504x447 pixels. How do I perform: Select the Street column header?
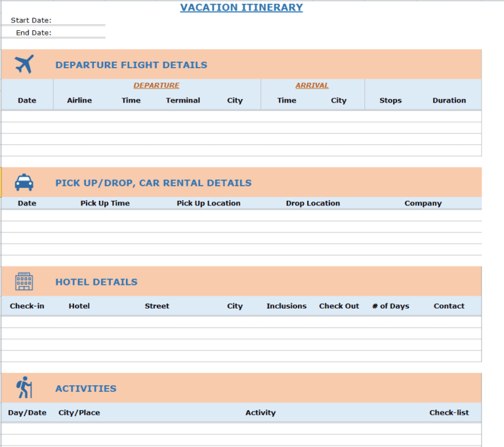(x=157, y=306)
